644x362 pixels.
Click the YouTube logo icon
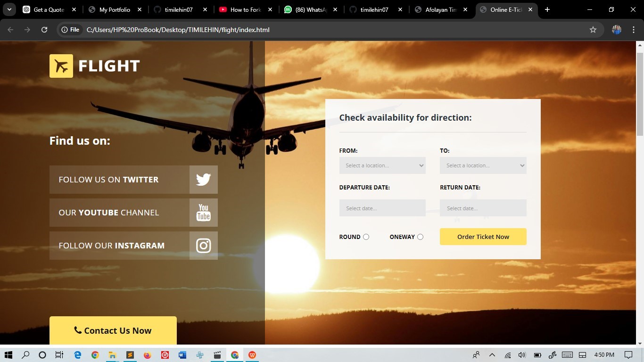click(204, 213)
